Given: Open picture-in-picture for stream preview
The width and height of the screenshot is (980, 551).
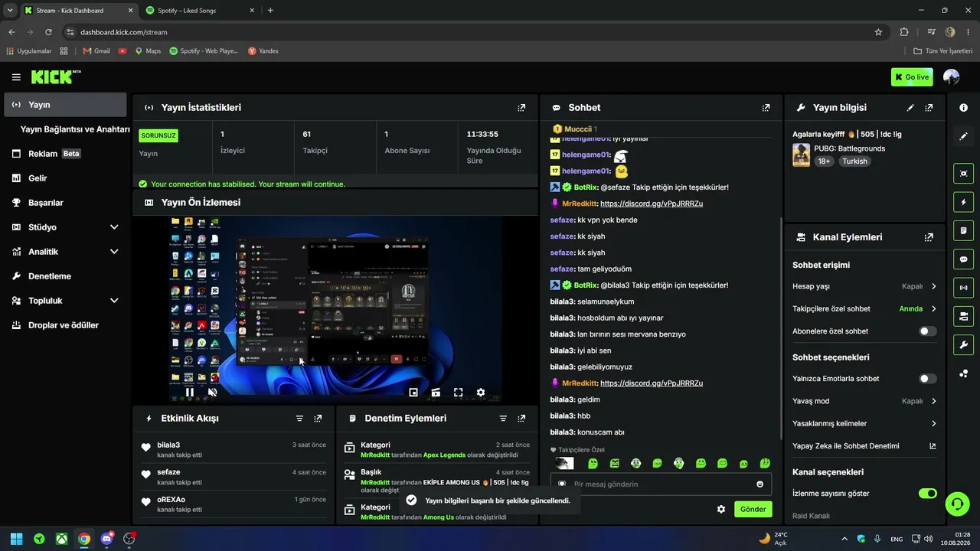Looking at the screenshot, I should point(413,393).
